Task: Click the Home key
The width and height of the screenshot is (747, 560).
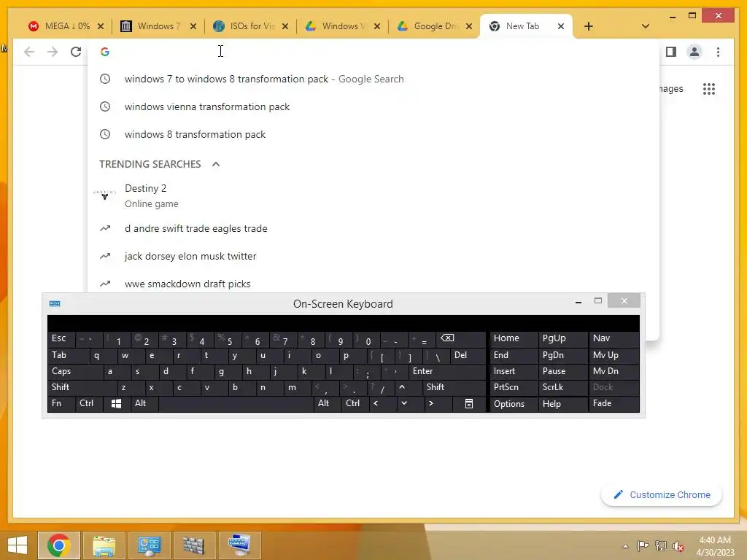Action: [x=514, y=338]
